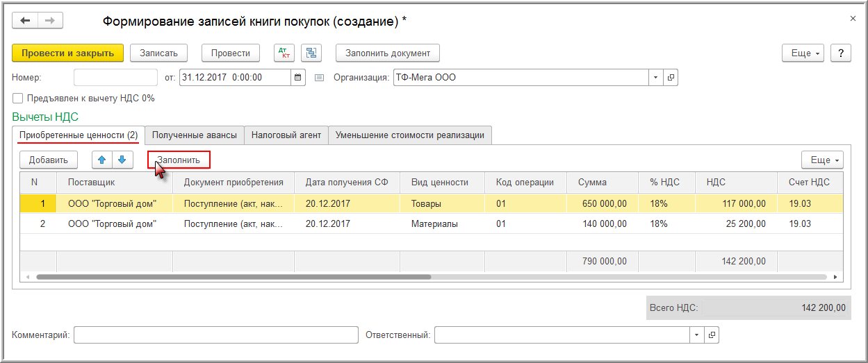Select 117 000,00 НДС cell
868x363 pixels.
737,203
